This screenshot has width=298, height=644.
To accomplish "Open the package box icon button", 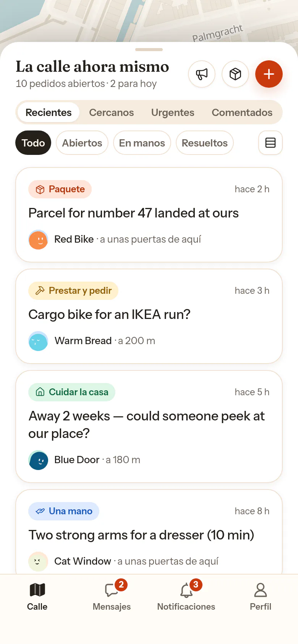I will (235, 74).
